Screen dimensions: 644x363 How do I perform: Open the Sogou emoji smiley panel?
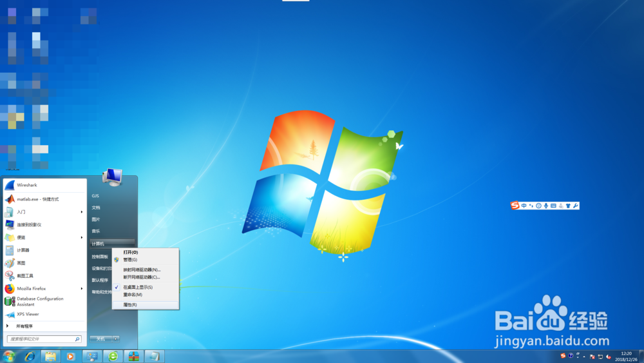(x=538, y=206)
